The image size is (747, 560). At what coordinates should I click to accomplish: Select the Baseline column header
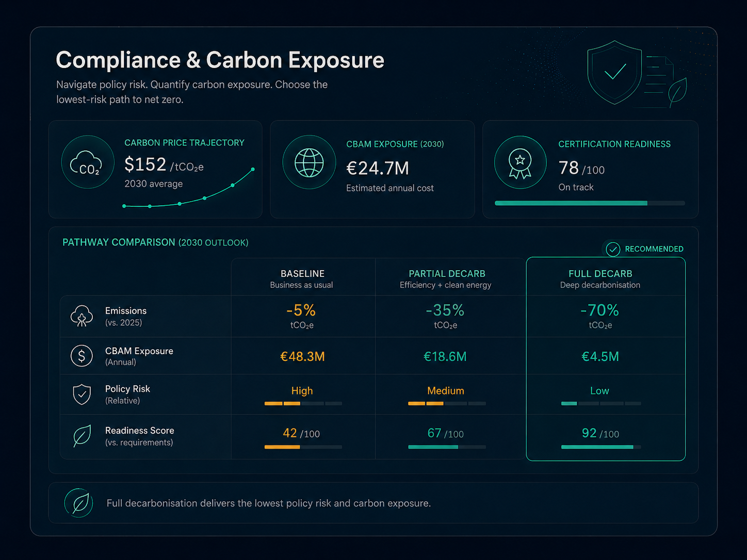pos(302,278)
